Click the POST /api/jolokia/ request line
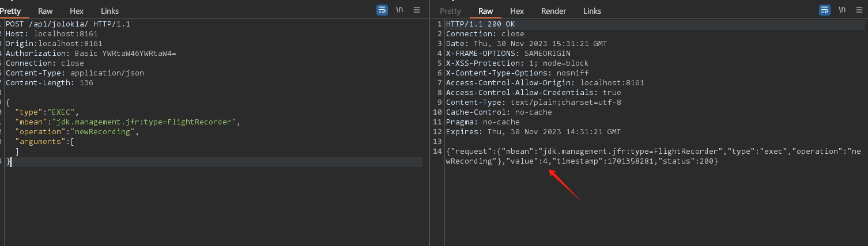The width and height of the screenshot is (868, 246). point(68,24)
